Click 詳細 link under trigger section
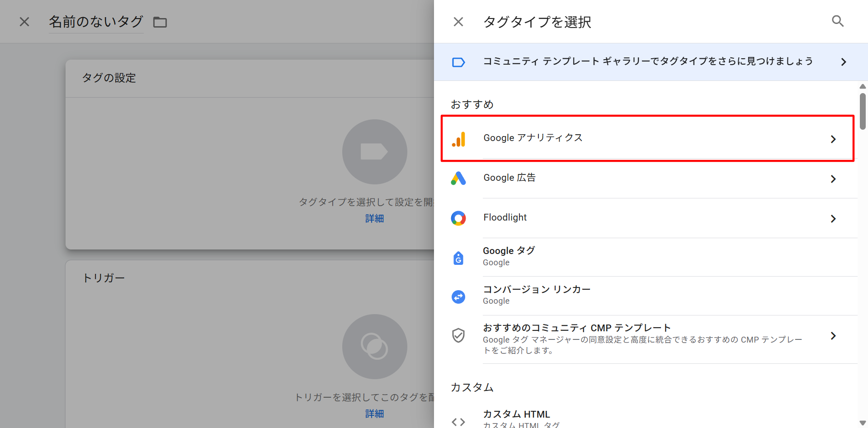 pyautogui.click(x=374, y=414)
